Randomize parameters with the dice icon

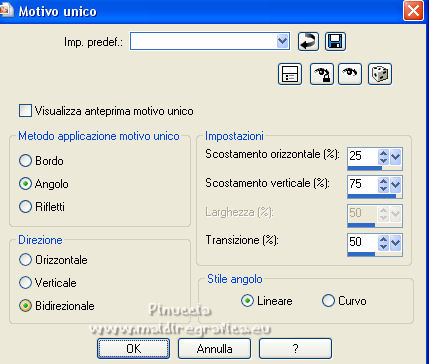point(380,74)
